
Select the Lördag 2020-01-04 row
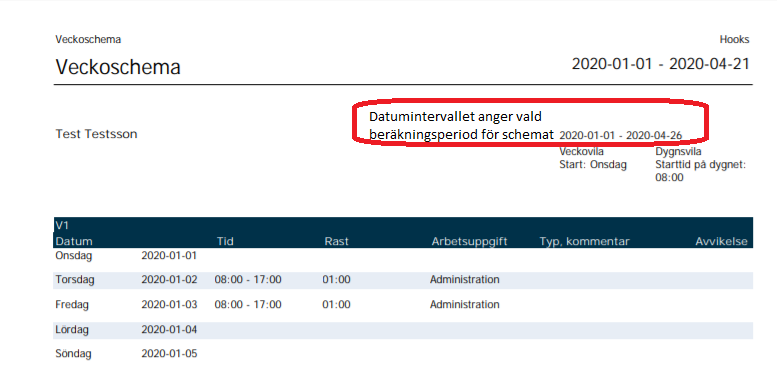click(403, 330)
